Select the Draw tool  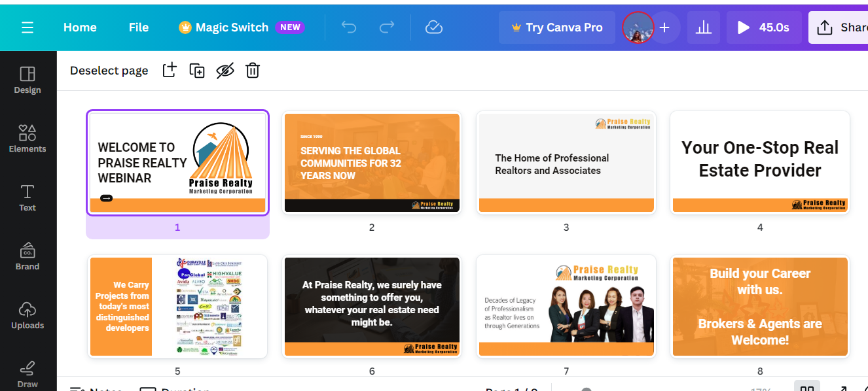(x=27, y=374)
